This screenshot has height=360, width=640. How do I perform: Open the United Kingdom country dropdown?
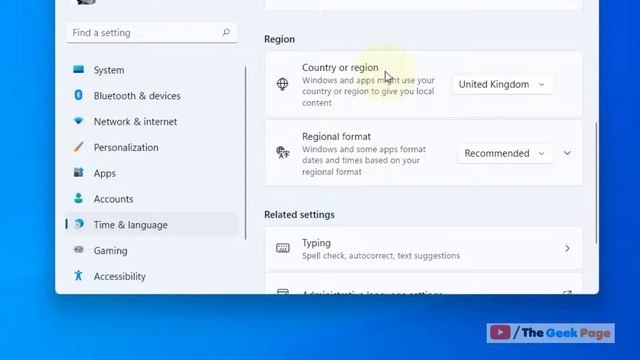point(502,84)
